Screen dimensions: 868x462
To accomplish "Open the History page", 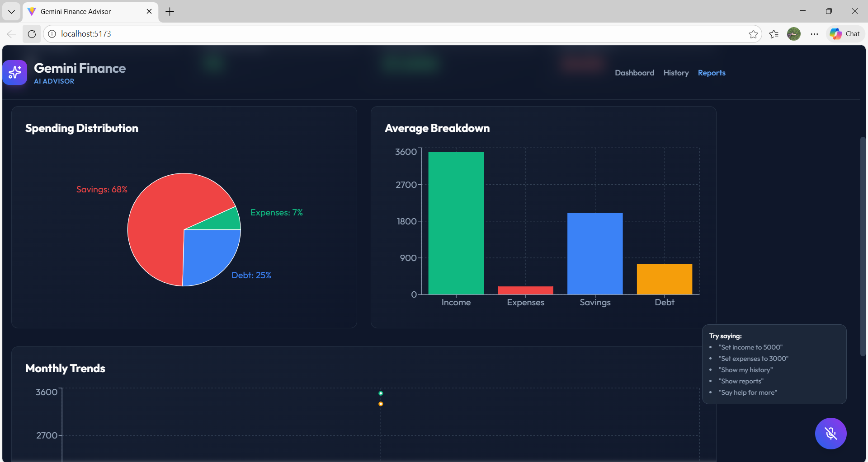I will coord(676,73).
